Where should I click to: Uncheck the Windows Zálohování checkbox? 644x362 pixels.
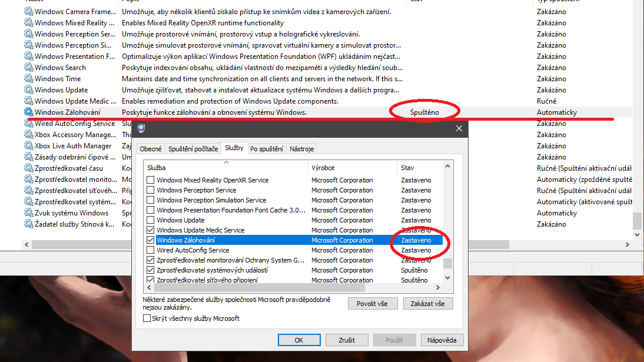150,240
